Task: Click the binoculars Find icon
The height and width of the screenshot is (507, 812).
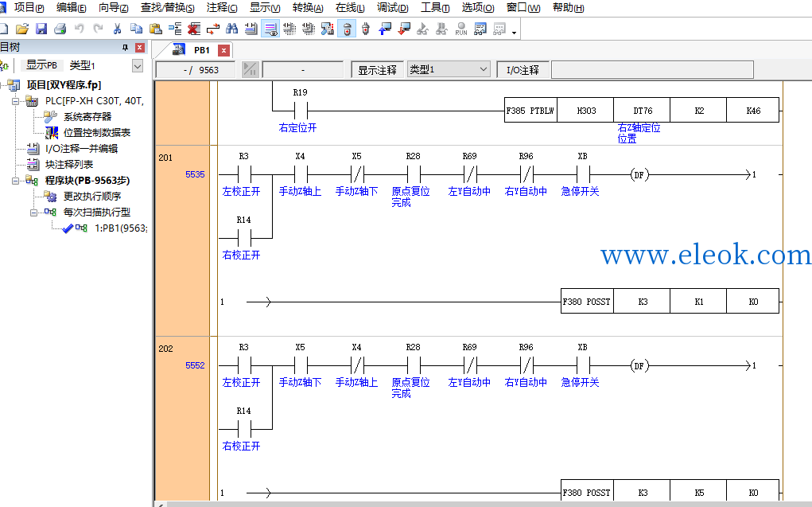Action: click(x=232, y=29)
